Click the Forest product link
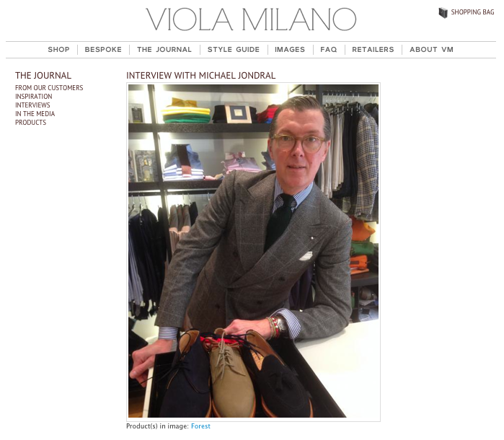Screen dimensions: 504x440 click(x=200, y=426)
